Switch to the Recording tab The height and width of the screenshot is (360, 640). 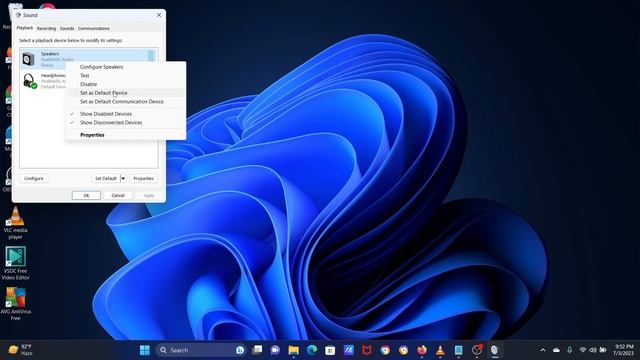tap(47, 29)
